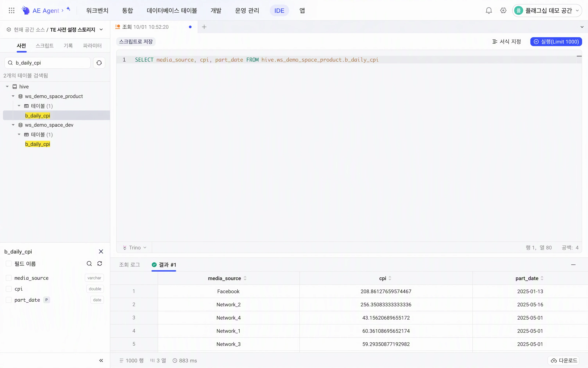The height and width of the screenshot is (368, 588).
Task: Click 스크립트로 저장 button
Action: tap(136, 42)
